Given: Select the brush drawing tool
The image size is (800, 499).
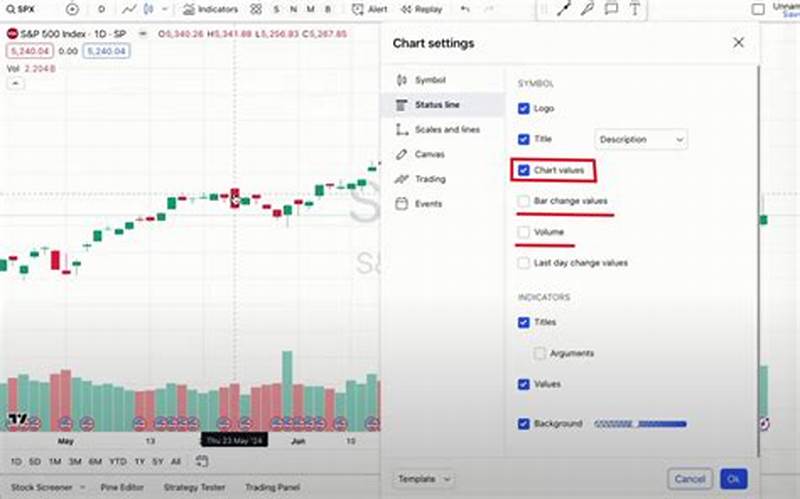Looking at the screenshot, I should pyautogui.click(x=587, y=9).
